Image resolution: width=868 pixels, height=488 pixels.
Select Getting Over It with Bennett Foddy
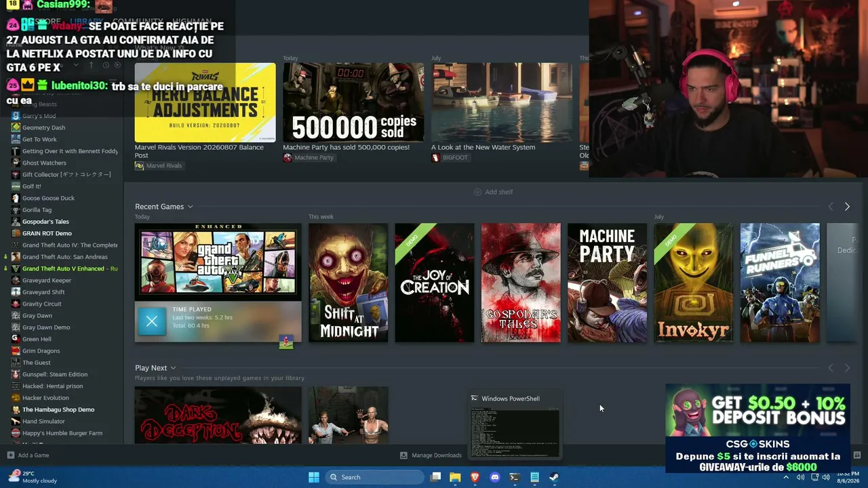[70, 151]
